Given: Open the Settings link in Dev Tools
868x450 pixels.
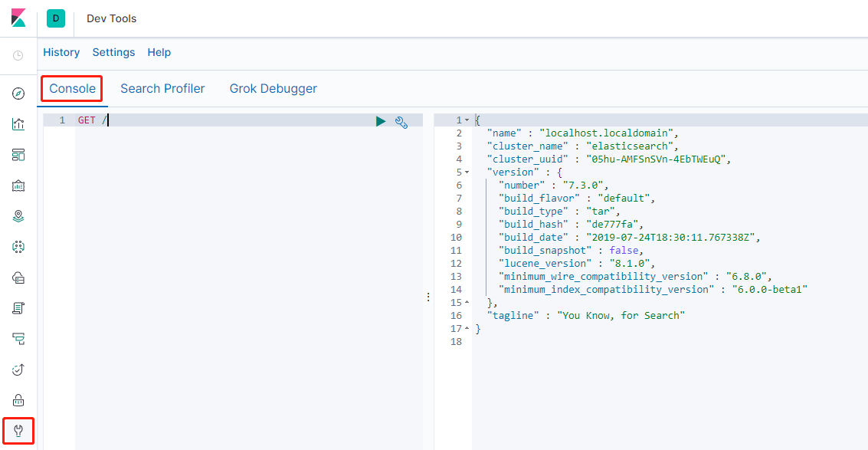Looking at the screenshot, I should [113, 53].
